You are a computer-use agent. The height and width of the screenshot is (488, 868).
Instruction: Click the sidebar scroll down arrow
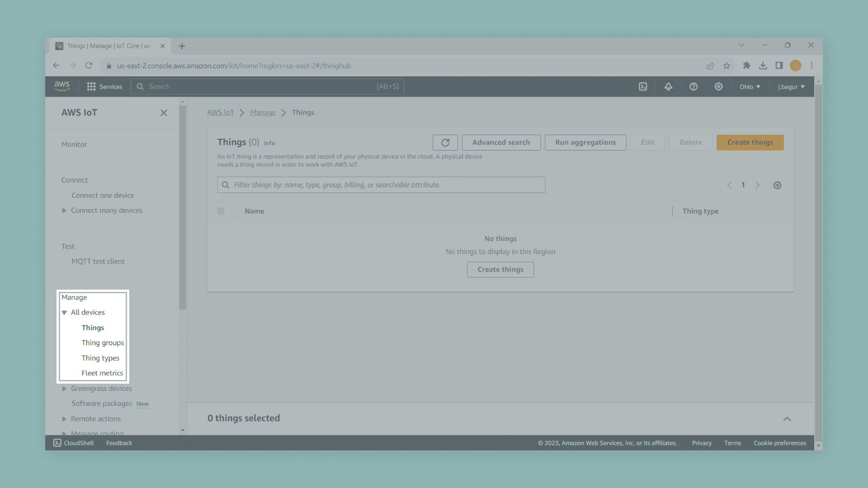(183, 430)
